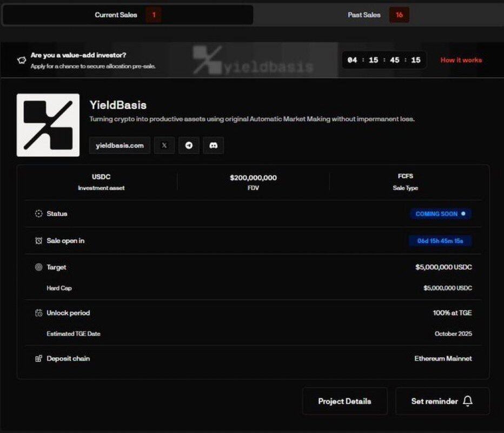
Task: Open the How it works link
Action: tap(461, 60)
